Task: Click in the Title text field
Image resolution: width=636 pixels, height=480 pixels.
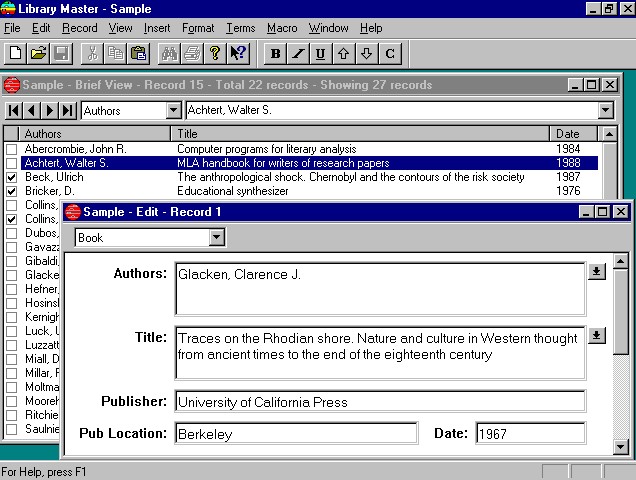Action: [x=380, y=353]
